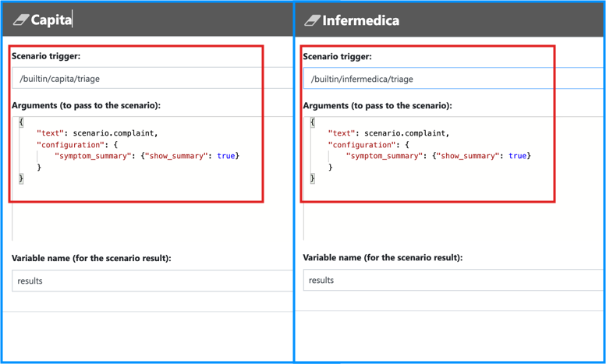Screen dimensions: 606x364
Task: Click the true value in Infermedica arguments
Action: click(518, 156)
